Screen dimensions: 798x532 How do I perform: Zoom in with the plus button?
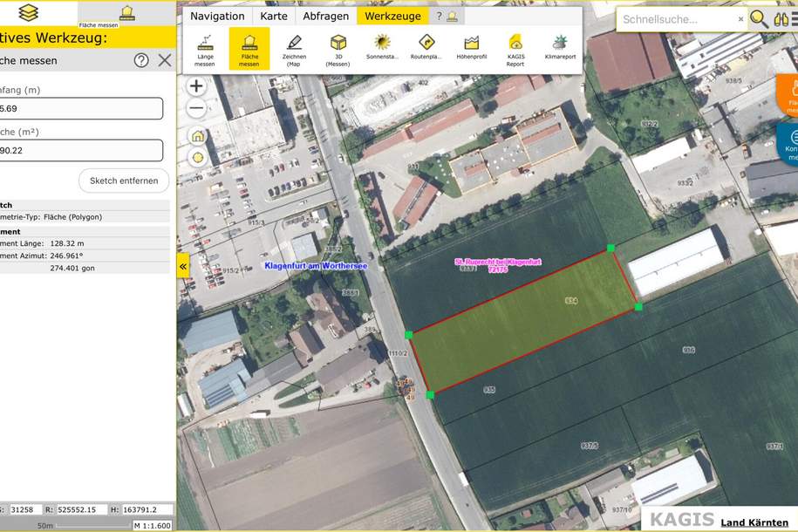pyautogui.click(x=196, y=85)
